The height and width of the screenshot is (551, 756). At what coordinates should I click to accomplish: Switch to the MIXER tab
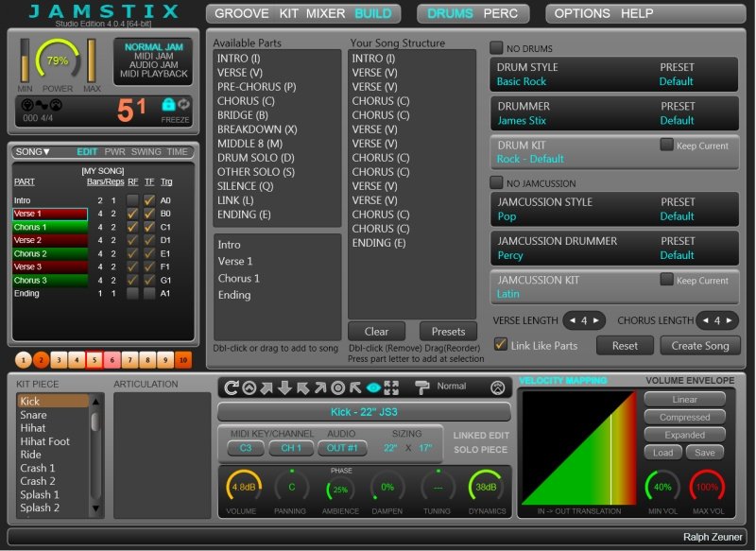pyautogui.click(x=326, y=13)
